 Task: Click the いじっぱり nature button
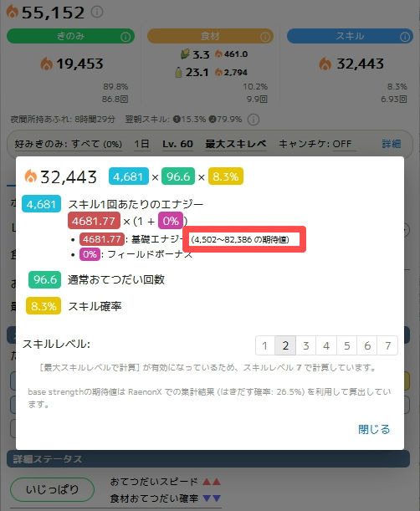52,489
